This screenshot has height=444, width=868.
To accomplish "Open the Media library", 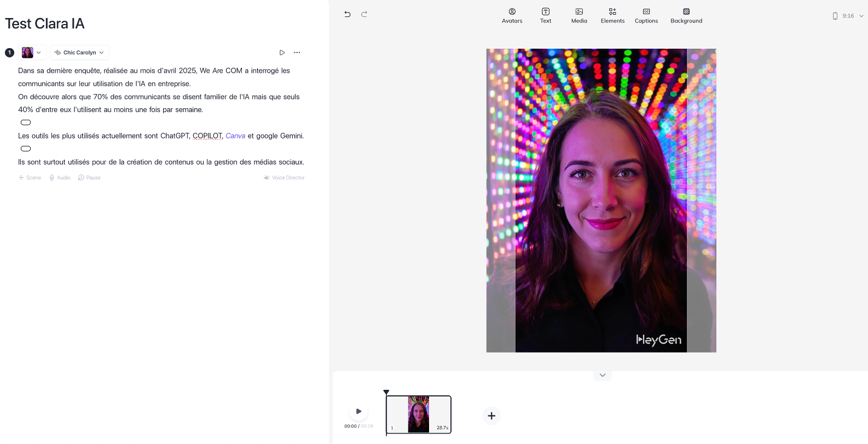I will click(x=579, y=16).
